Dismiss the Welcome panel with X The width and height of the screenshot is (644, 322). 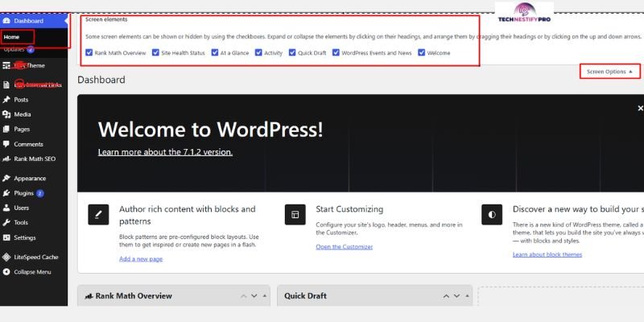pos(640,109)
